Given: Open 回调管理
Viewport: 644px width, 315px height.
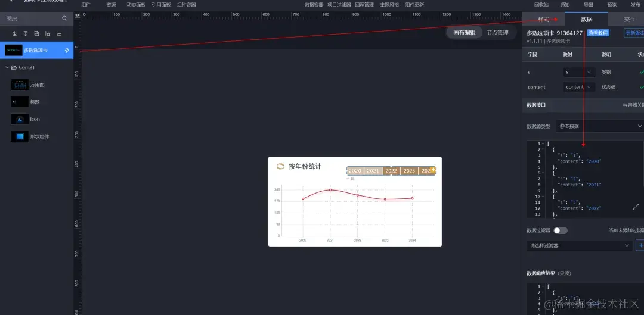Looking at the screenshot, I should pos(364,5).
